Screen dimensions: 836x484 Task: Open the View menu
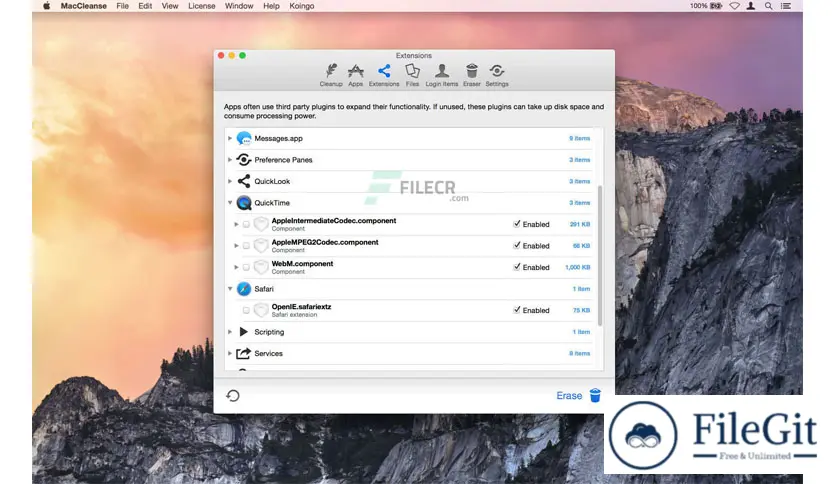170,6
